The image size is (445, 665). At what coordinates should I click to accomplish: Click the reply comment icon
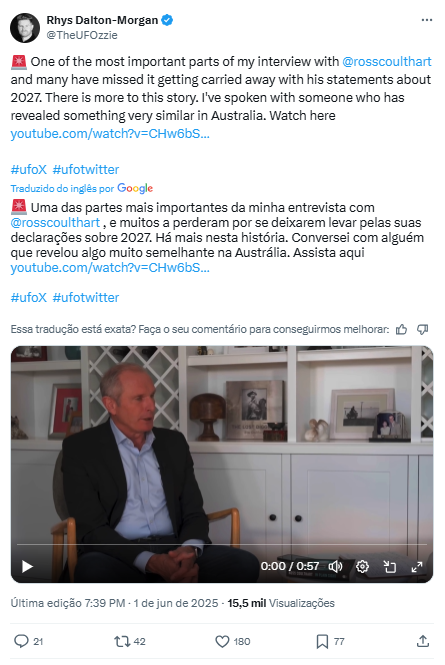pyautogui.click(x=21, y=641)
